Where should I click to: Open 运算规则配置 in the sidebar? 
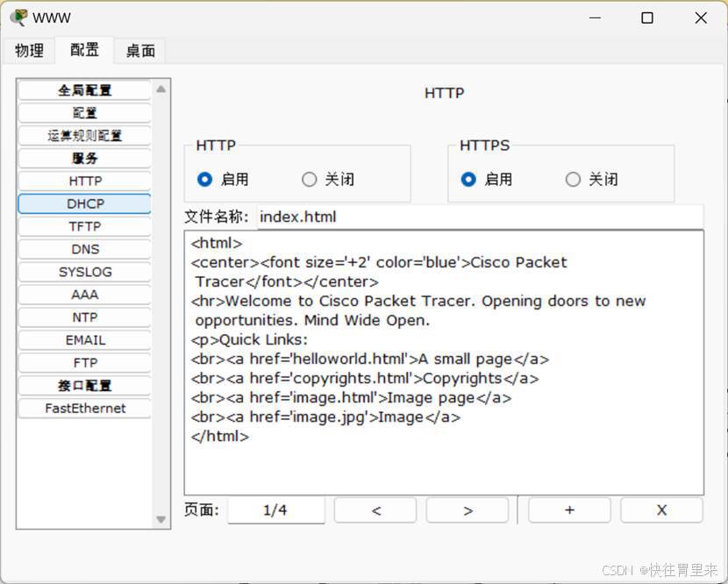[85, 136]
